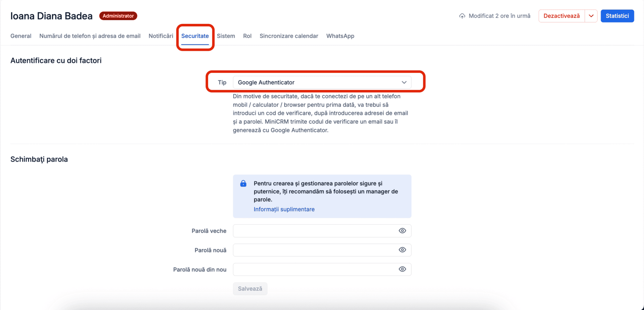Switch to Sincronizare calendar tab

[289, 36]
